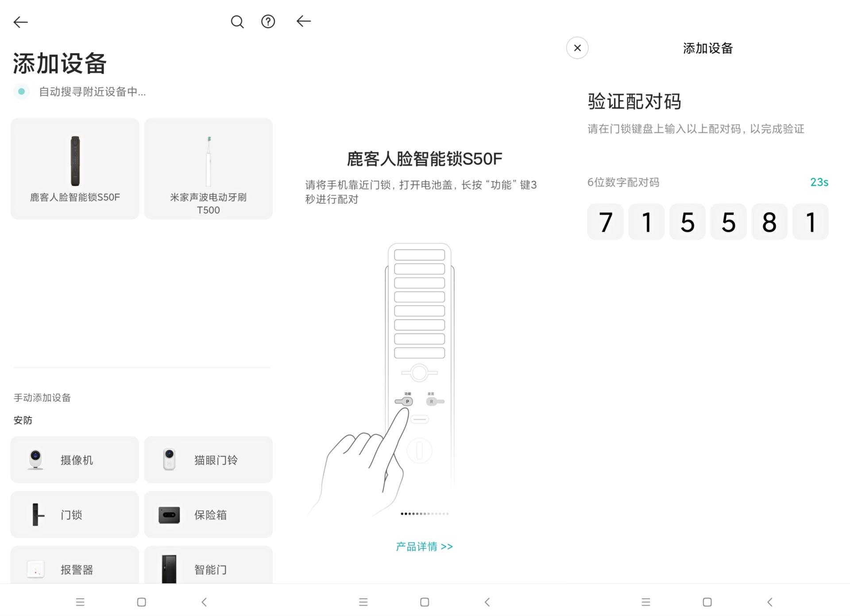The image size is (850, 616).
Task: Tap the 手动添加设备 section label
Action: point(42,398)
